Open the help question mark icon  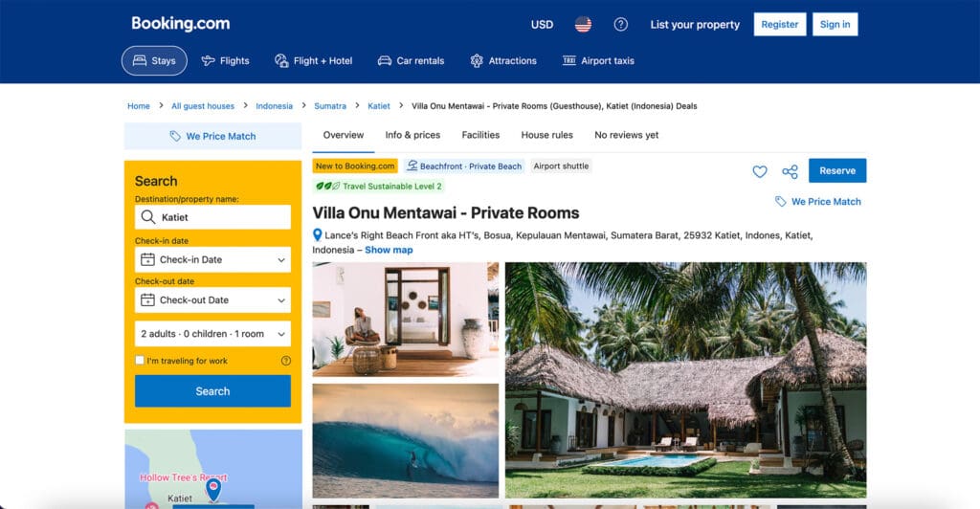pos(620,24)
